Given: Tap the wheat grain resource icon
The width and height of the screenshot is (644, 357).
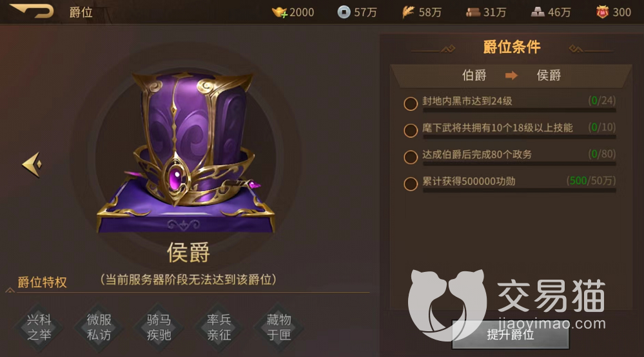Looking at the screenshot, I should (x=408, y=12).
